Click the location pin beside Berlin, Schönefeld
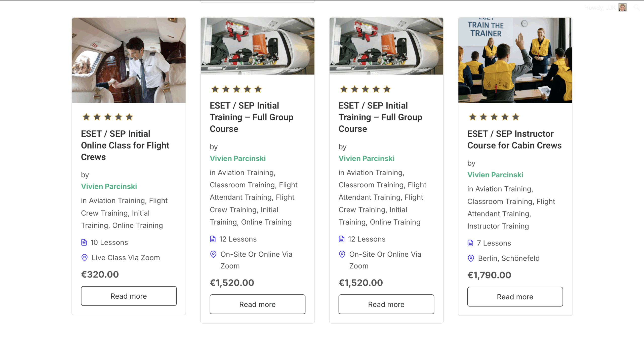The height and width of the screenshot is (343, 644). click(471, 258)
